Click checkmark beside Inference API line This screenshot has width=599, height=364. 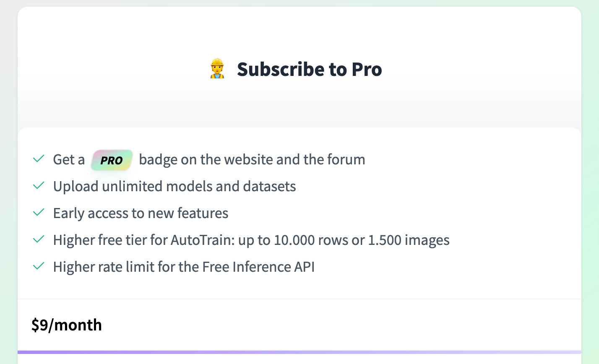(x=39, y=266)
